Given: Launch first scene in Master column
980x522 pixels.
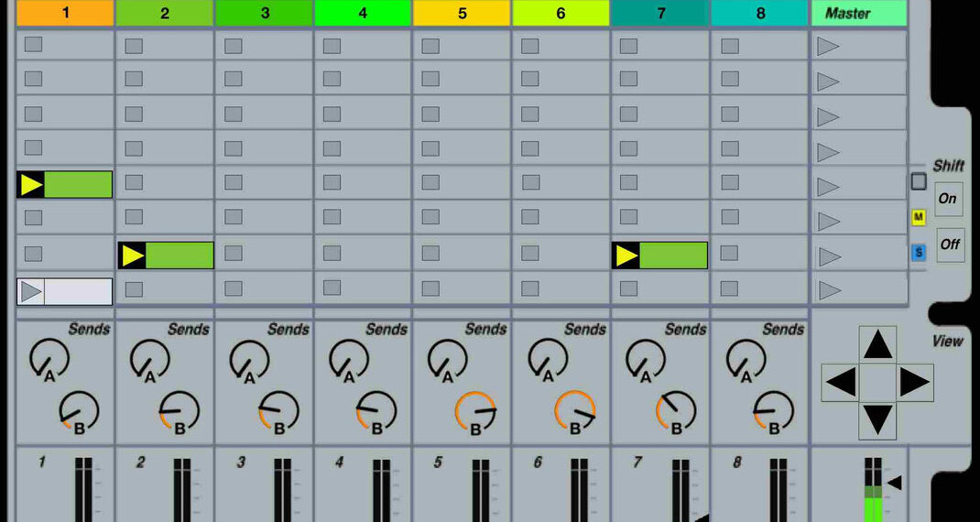Looking at the screenshot, I should click(x=828, y=47).
